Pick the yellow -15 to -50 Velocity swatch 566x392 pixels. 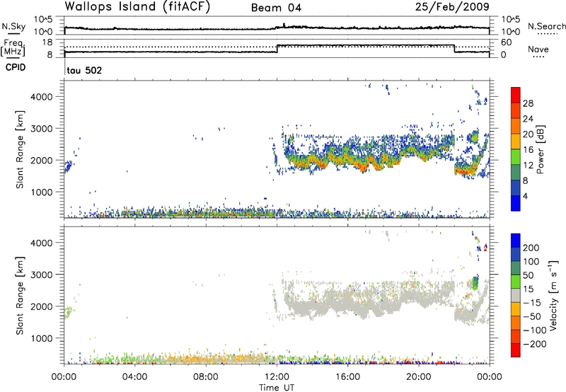point(516,309)
